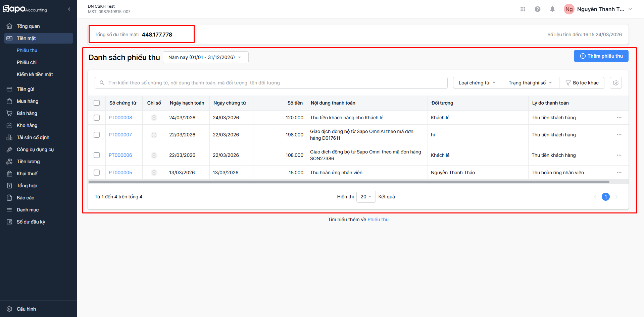The image size is (644, 317).
Task: Open the help question mark icon
Action: click(538, 9)
